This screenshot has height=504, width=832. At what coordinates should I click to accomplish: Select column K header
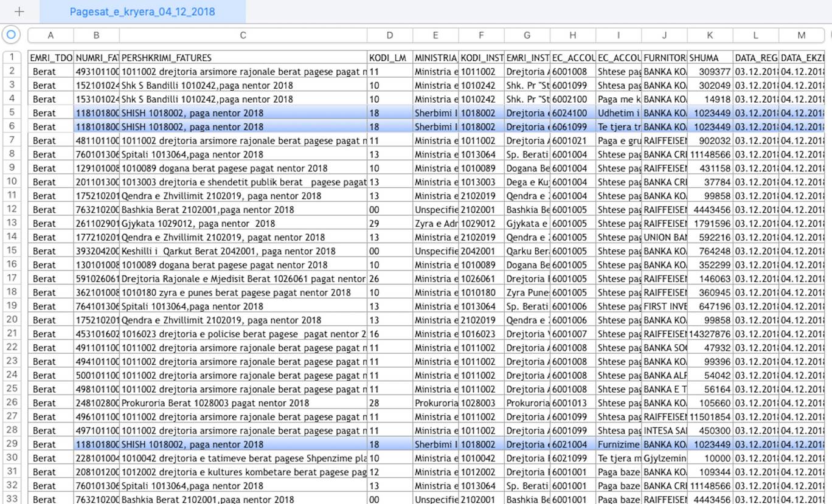point(710,35)
